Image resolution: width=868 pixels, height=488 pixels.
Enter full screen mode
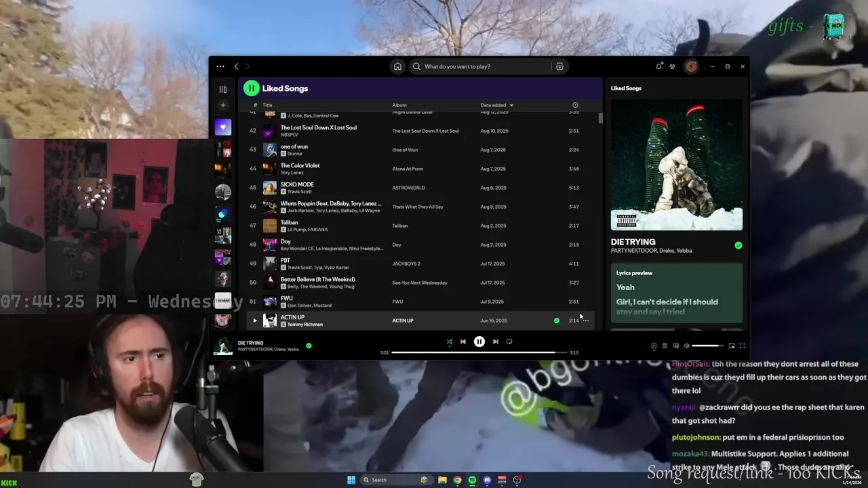tap(743, 346)
